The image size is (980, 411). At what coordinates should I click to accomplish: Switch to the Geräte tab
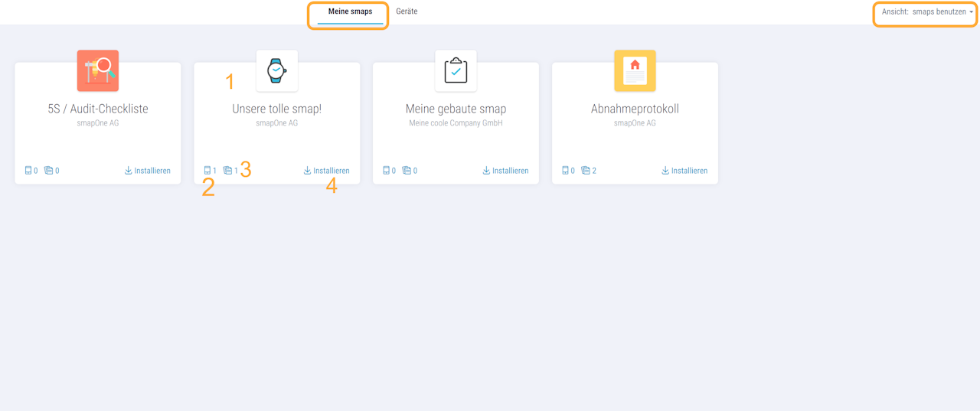407,11
